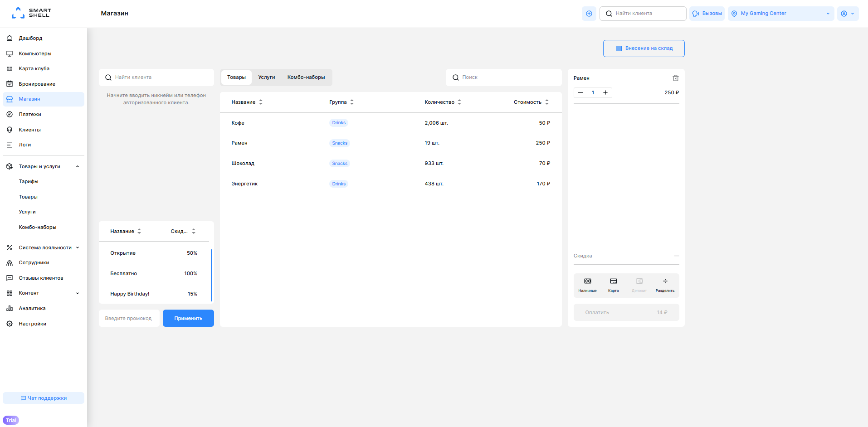Viewport: 868px width, 427px height.
Task: Choose Депозит payment method
Action: coord(639,285)
